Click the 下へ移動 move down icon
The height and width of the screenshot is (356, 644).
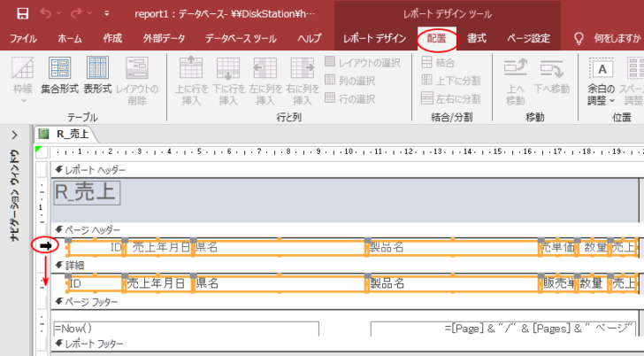(x=552, y=68)
